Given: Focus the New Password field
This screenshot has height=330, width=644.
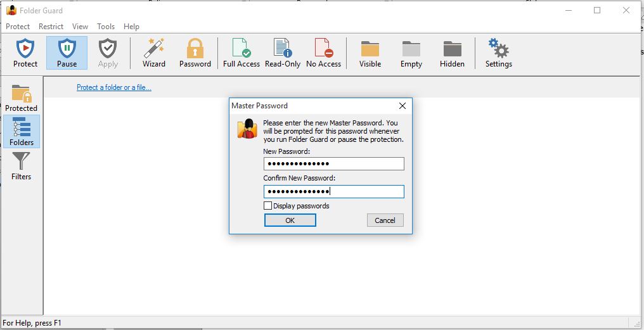Looking at the screenshot, I should (x=334, y=164).
